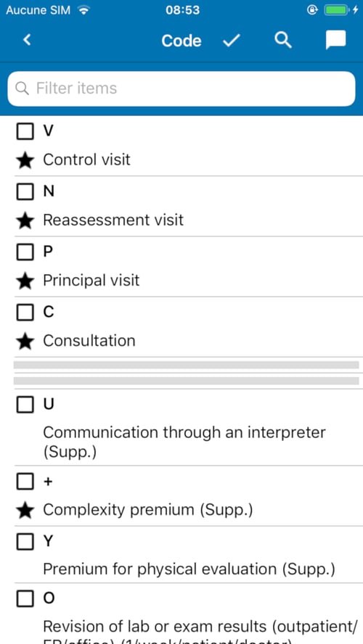
Task: Check the box for code N
Action: (25, 191)
